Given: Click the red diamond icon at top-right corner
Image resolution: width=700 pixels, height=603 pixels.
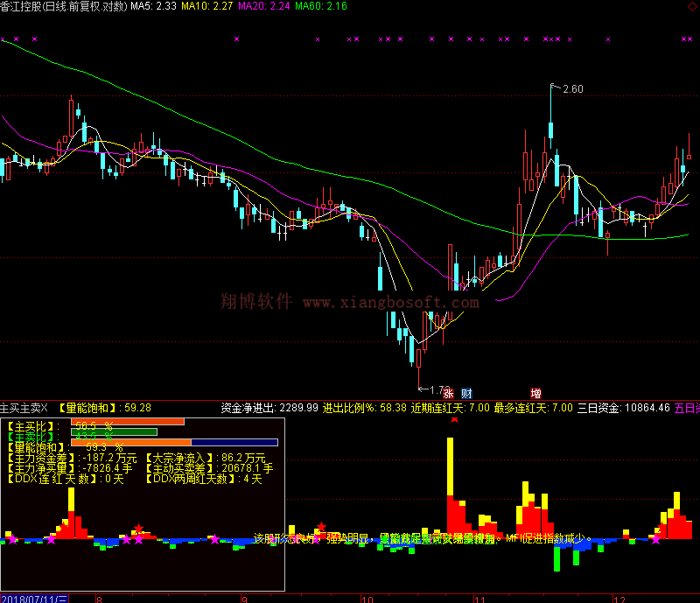Looking at the screenshot, I should point(693,6).
